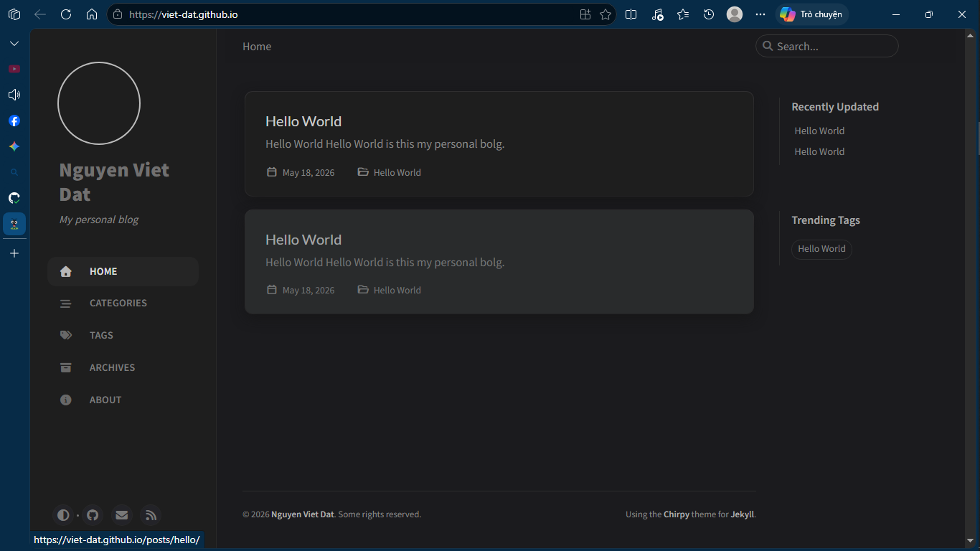Click the page scrollbar down arrow
Viewport: 980px width, 551px height.
(971, 540)
